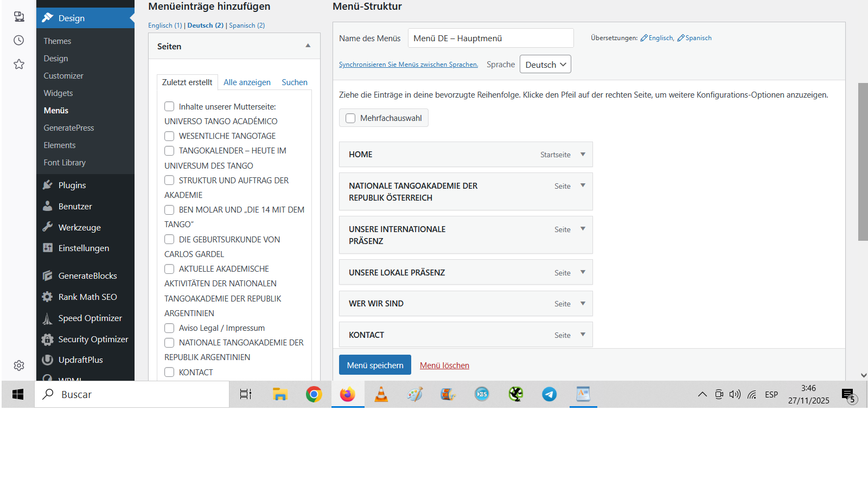868x500 pixels.
Task: Check DIE GEBURTSURKUNDE VON CARLOS GARDEL
Action: pos(169,239)
